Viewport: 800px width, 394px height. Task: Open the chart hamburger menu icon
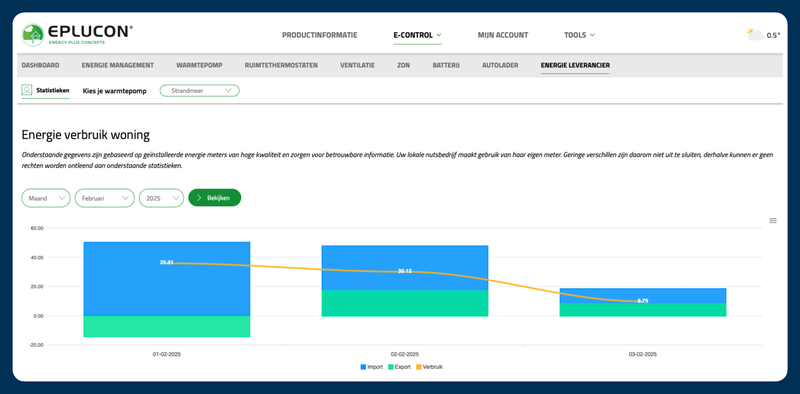point(773,220)
